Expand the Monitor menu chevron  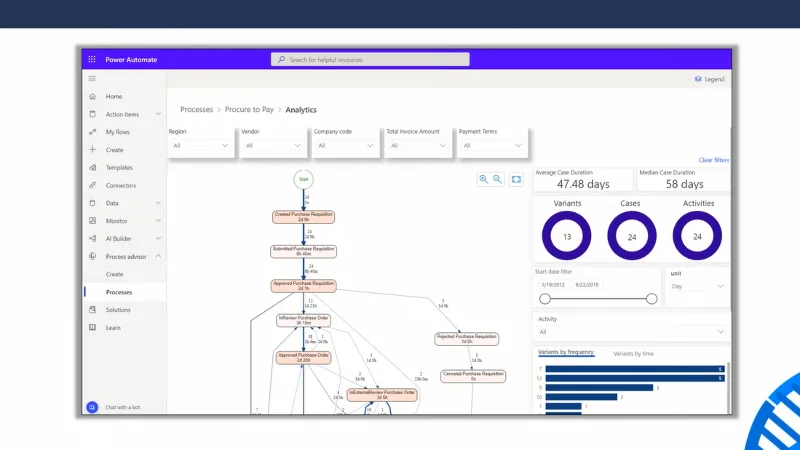[x=158, y=221]
